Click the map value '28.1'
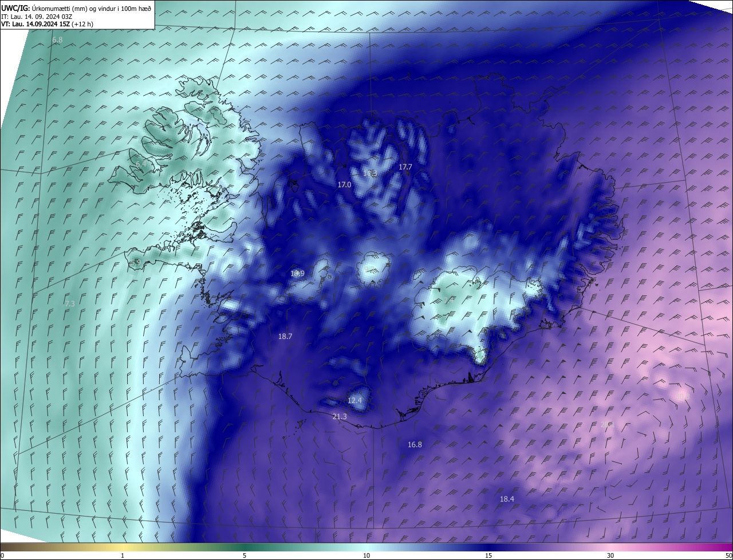The height and width of the screenshot is (560, 733). tap(607, 424)
